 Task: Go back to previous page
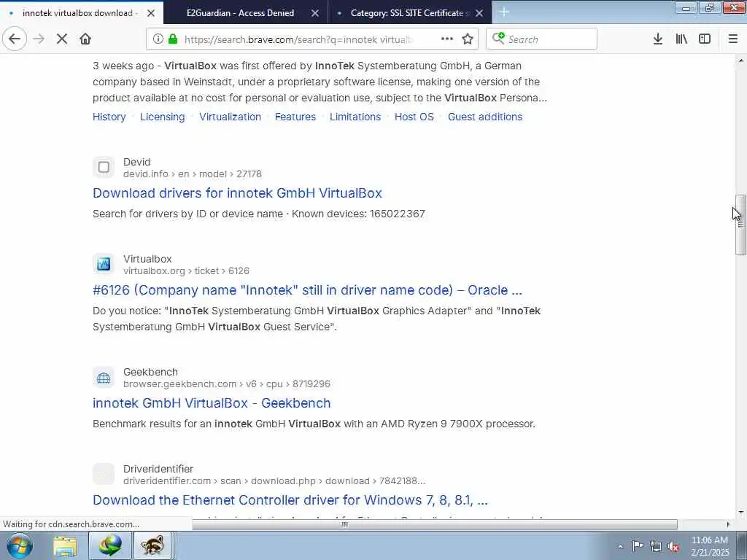[15, 39]
